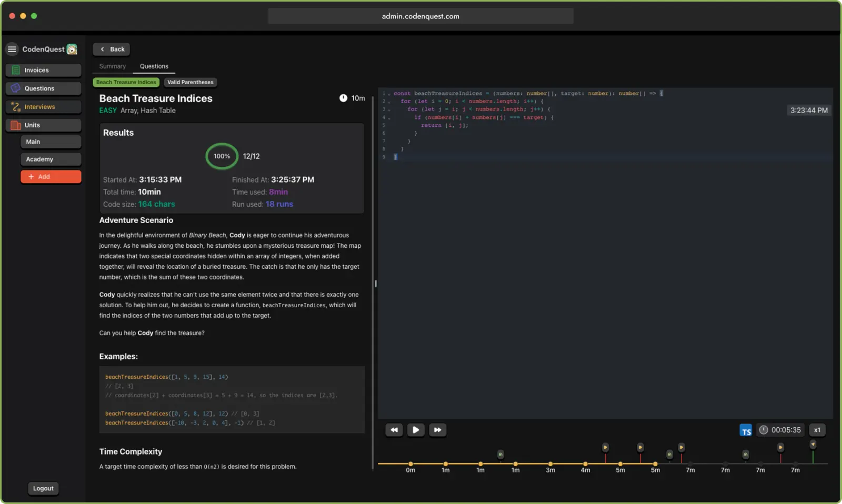Click the Total time 10min value
The image size is (842, 504).
click(x=149, y=192)
